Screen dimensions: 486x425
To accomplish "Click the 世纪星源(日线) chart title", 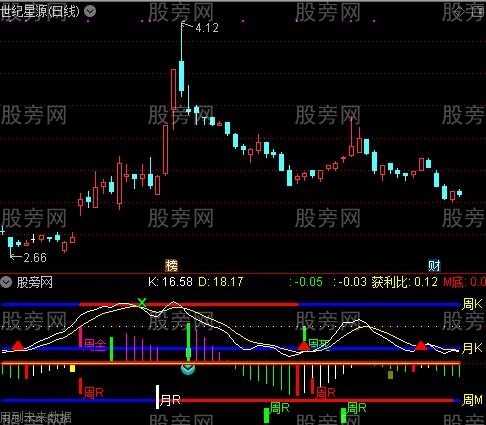I will (40, 11).
